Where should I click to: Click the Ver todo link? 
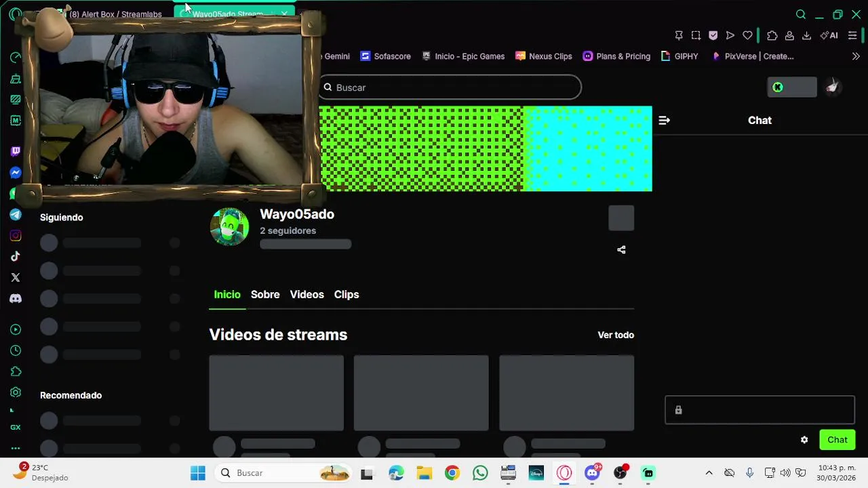pos(616,335)
